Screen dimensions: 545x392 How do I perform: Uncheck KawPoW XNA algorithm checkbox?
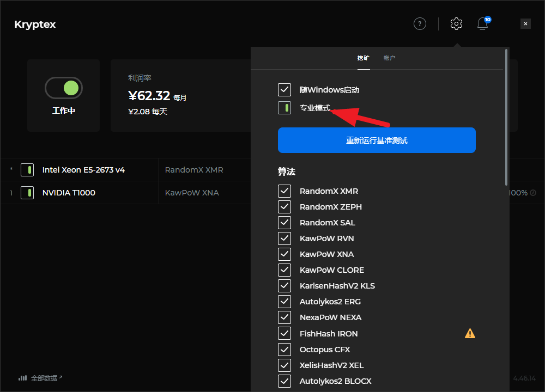pyautogui.click(x=284, y=254)
